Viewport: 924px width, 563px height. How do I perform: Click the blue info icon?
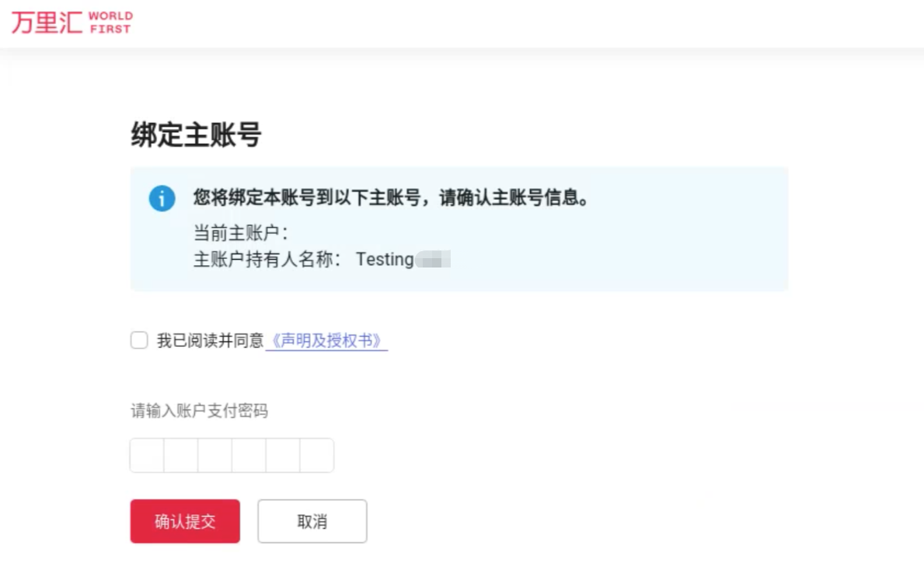[162, 198]
